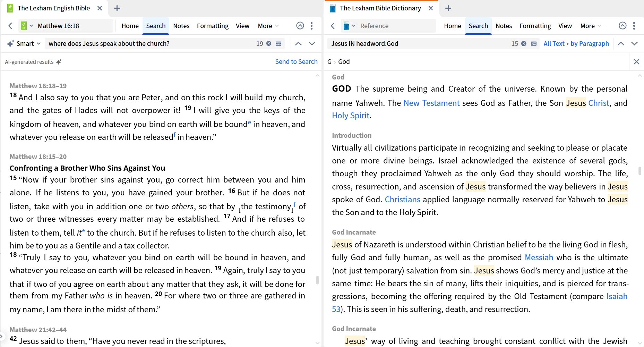
Task: Follow the Messiah link
Action: point(539,257)
